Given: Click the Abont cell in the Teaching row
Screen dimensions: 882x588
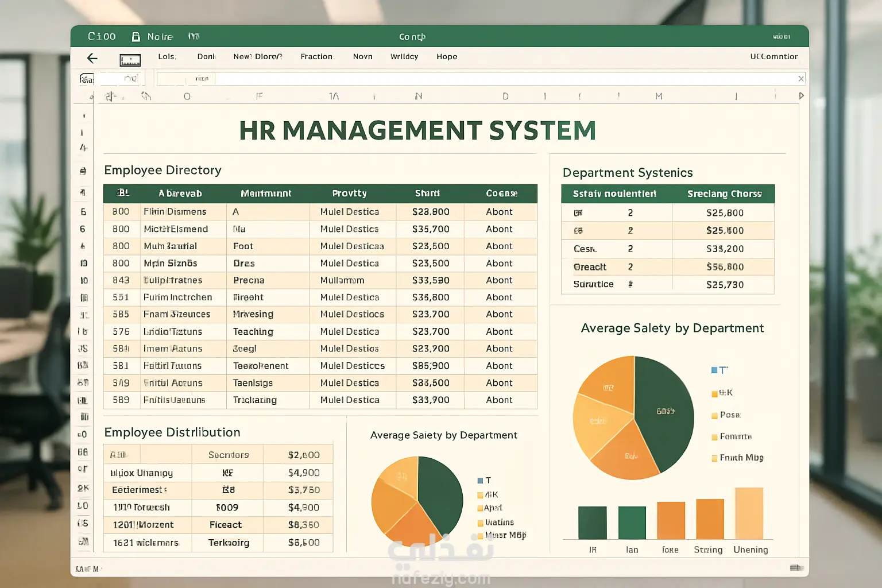Looking at the screenshot, I should coord(500,331).
